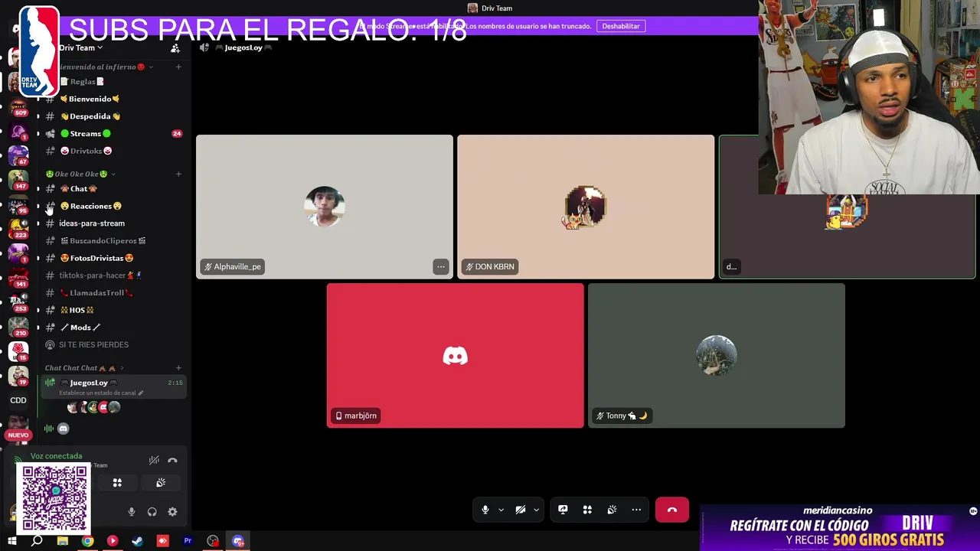Open the microphone options arrow in the call bar
The height and width of the screenshot is (551, 980).
501,510
